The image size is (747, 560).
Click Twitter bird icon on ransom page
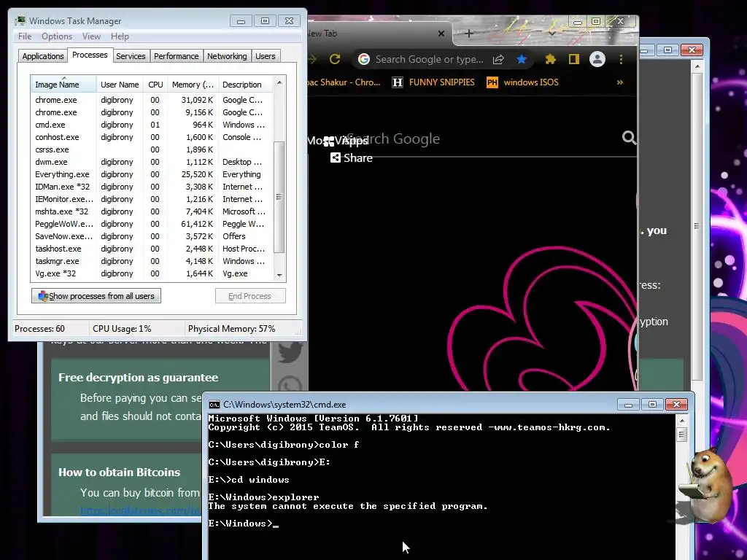click(290, 351)
